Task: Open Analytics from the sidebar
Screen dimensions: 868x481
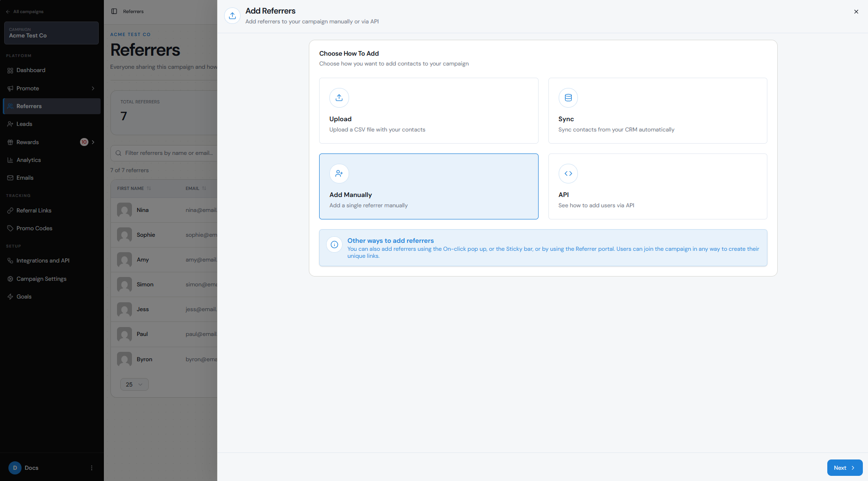Action: [x=51, y=160]
